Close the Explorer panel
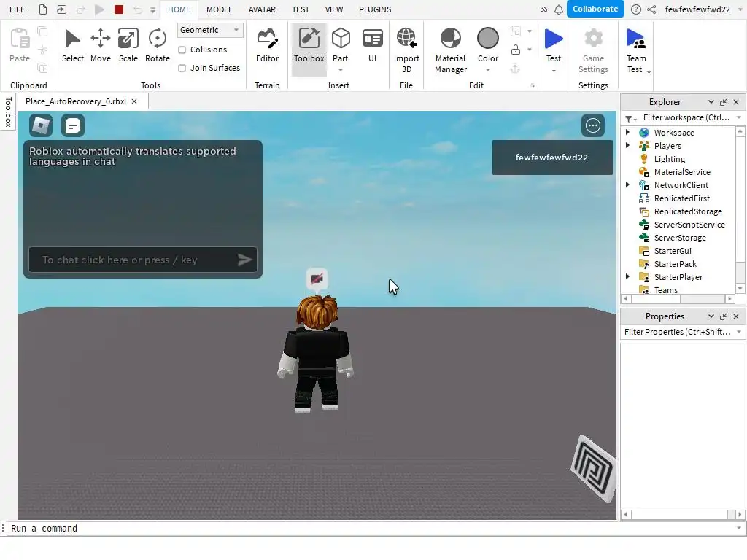This screenshot has width=747, height=560. [x=736, y=102]
